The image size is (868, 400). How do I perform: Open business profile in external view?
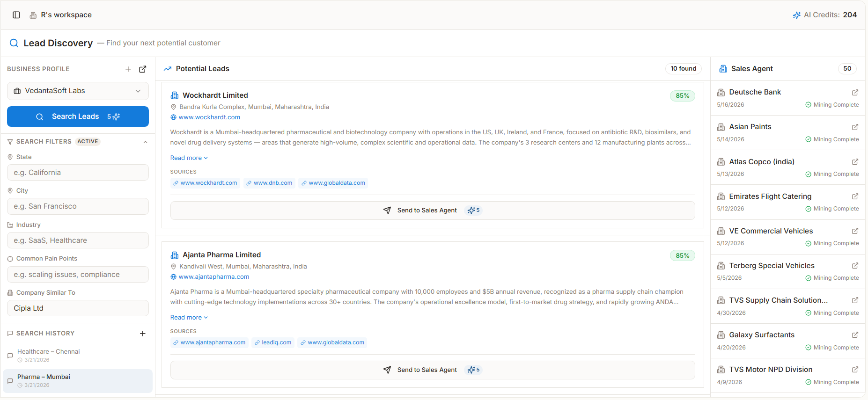point(143,69)
